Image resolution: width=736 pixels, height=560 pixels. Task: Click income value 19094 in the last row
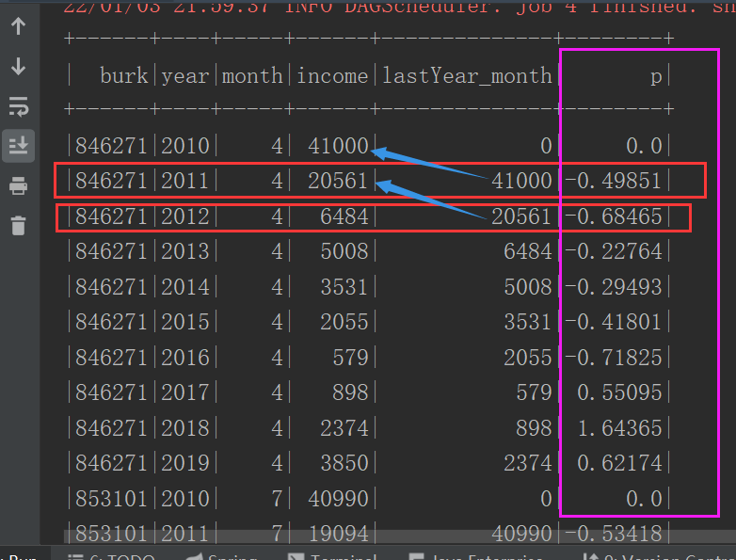(x=338, y=535)
